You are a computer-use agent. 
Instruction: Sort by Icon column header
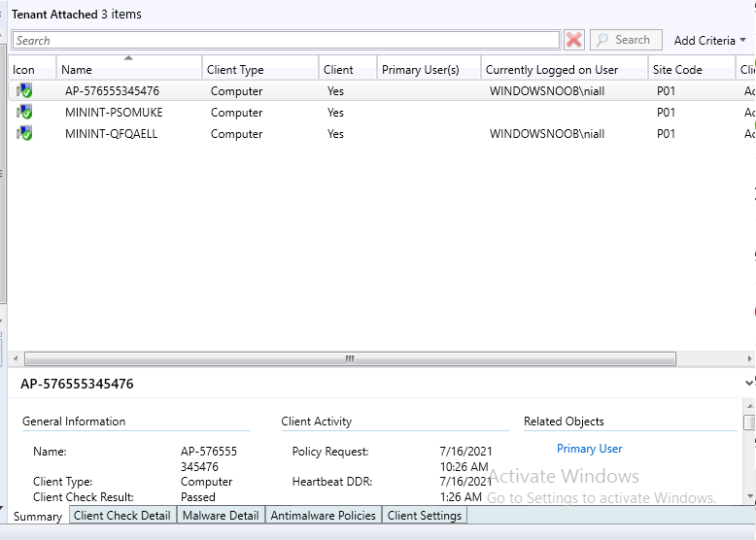[x=32, y=69]
